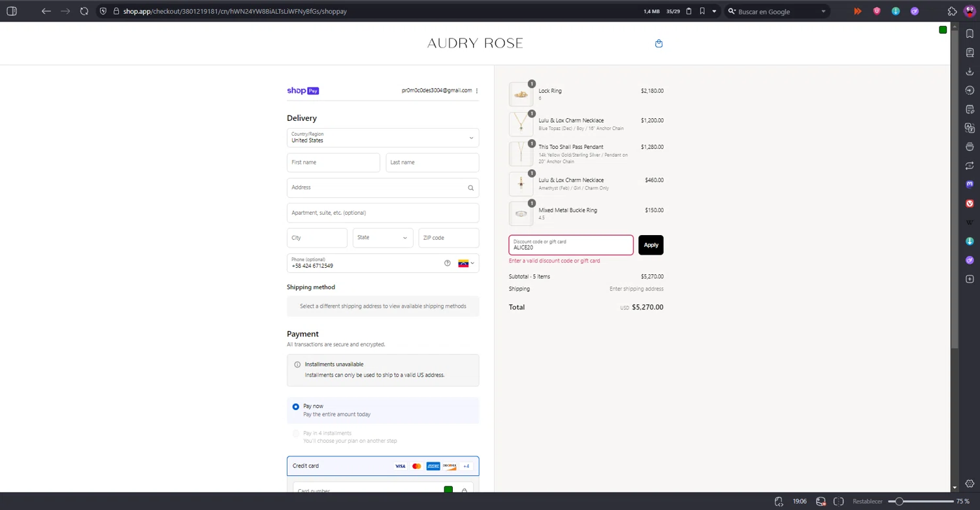This screenshot has width=980, height=510.
Task: Open the State dropdown
Action: [x=383, y=238]
